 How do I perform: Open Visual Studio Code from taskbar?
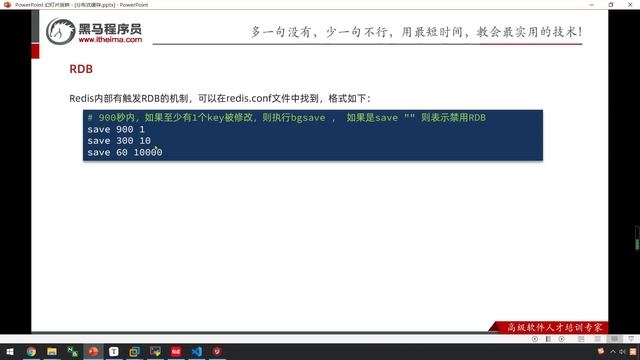[197, 351]
